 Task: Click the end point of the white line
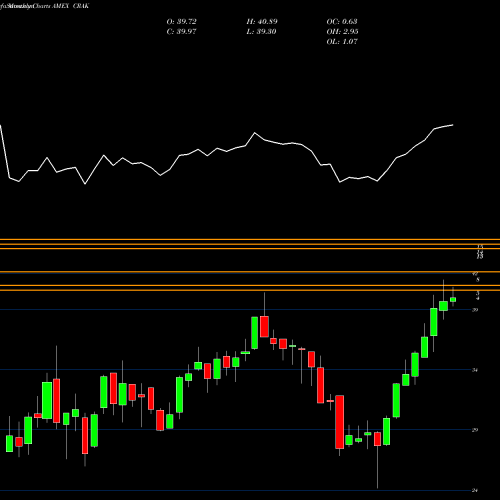click(x=453, y=125)
